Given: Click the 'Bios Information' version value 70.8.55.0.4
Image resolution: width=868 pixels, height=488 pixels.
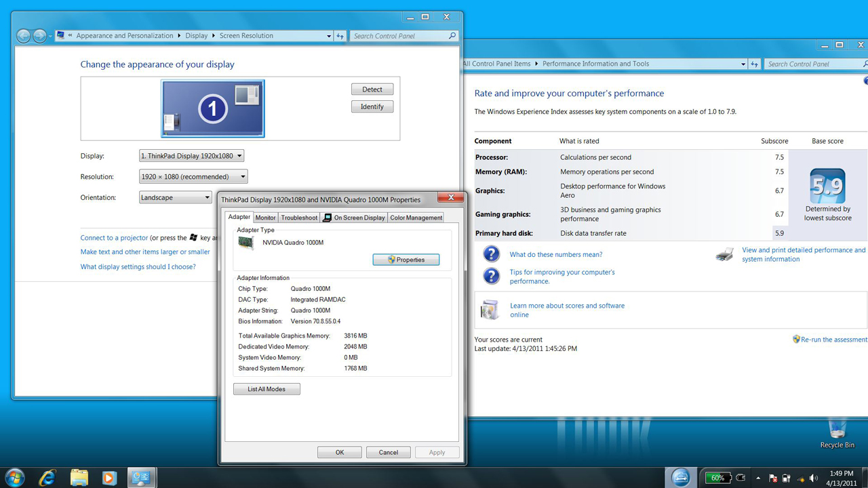Looking at the screenshot, I should coord(315,321).
